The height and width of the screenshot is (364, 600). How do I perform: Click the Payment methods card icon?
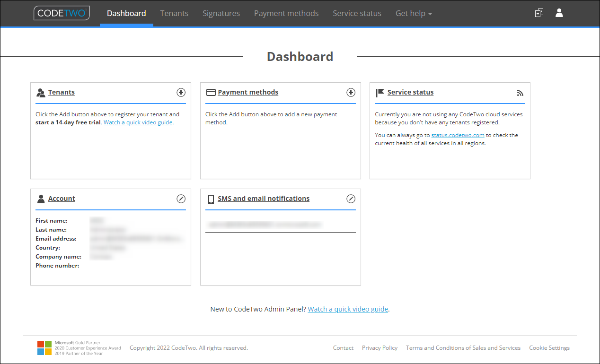(211, 93)
